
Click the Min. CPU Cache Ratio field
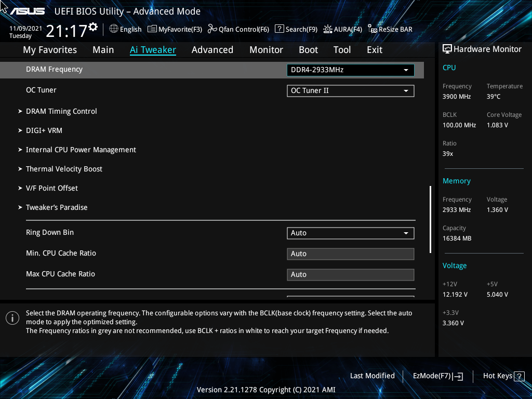(x=351, y=254)
